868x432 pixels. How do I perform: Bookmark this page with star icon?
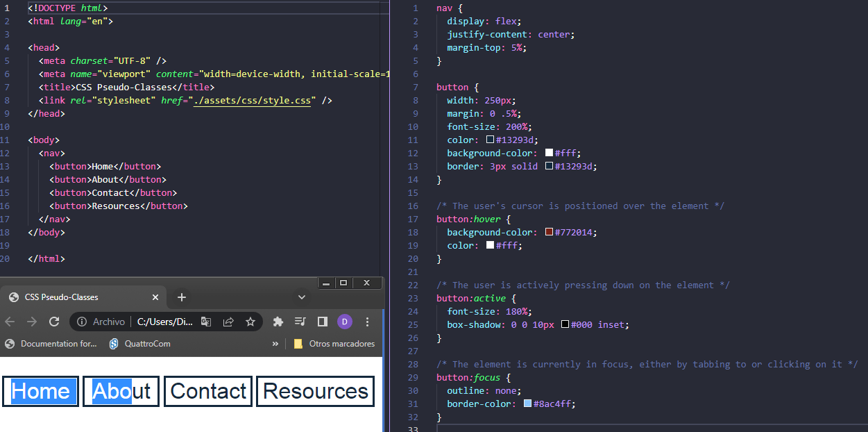click(250, 322)
